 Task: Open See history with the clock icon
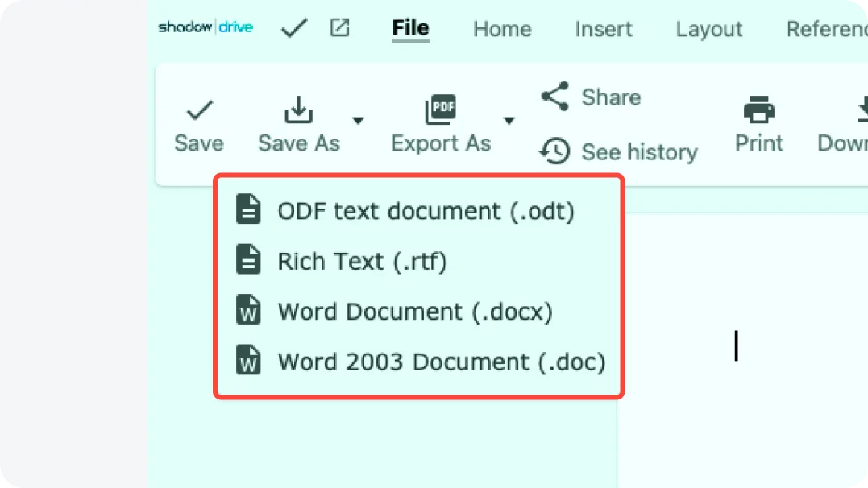tap(554, 151)
